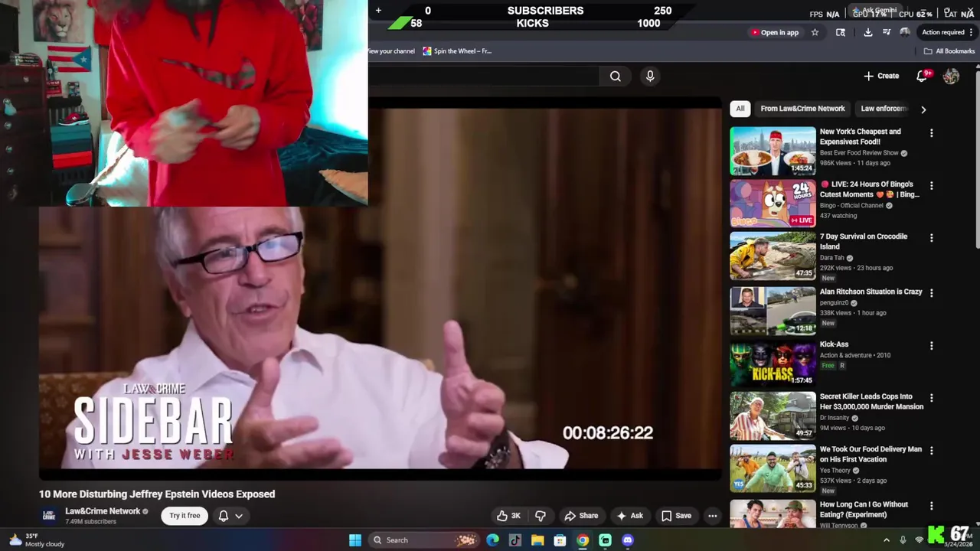The image size is (980, 551).
Task: Open Chrome downloads icon
Action: pos(867,32)
